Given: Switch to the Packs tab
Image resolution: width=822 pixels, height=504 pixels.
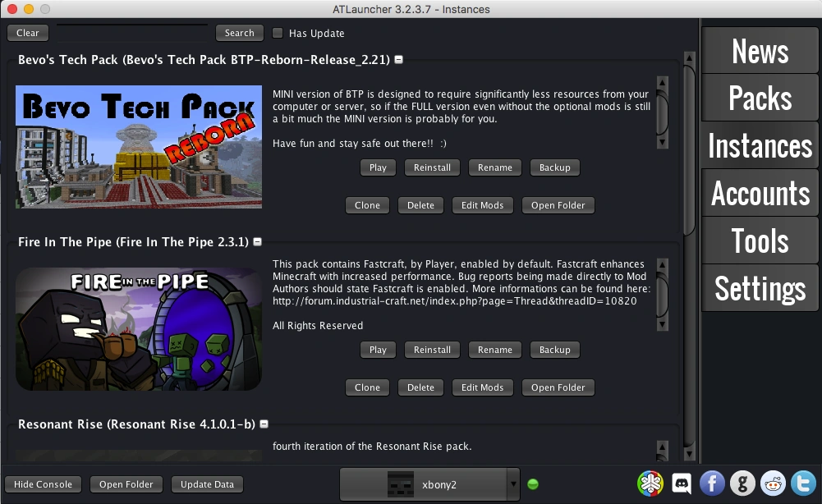Looking at the screenshot, I should click(x=760, y=98).
